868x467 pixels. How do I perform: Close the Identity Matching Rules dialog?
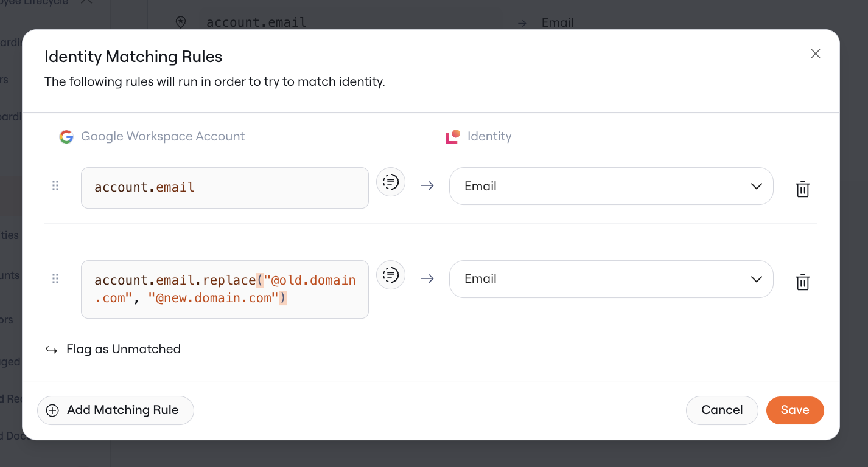(x=816, y=54)
